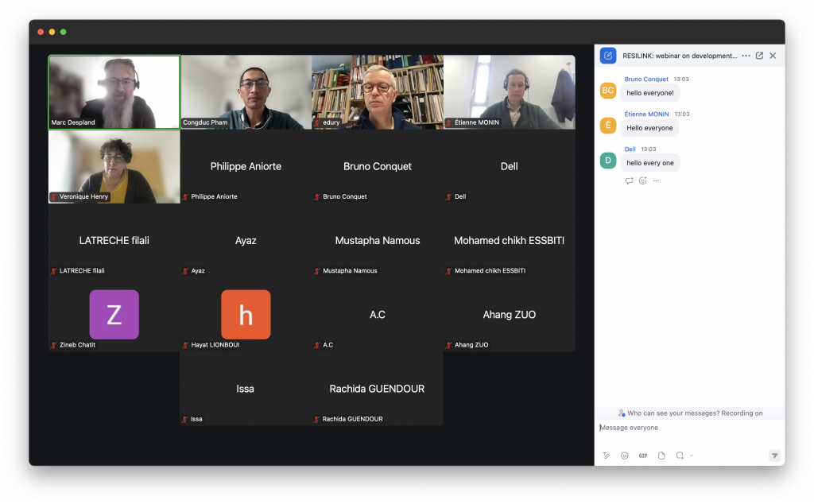Reply in thread to Dell's message

(x=630, y=180)
